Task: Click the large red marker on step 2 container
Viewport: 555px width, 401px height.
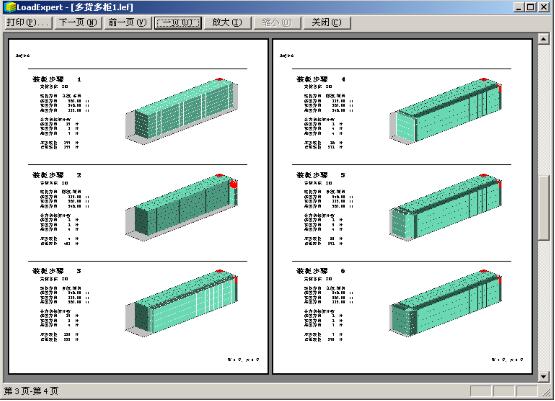Action: tap(233, 184)
